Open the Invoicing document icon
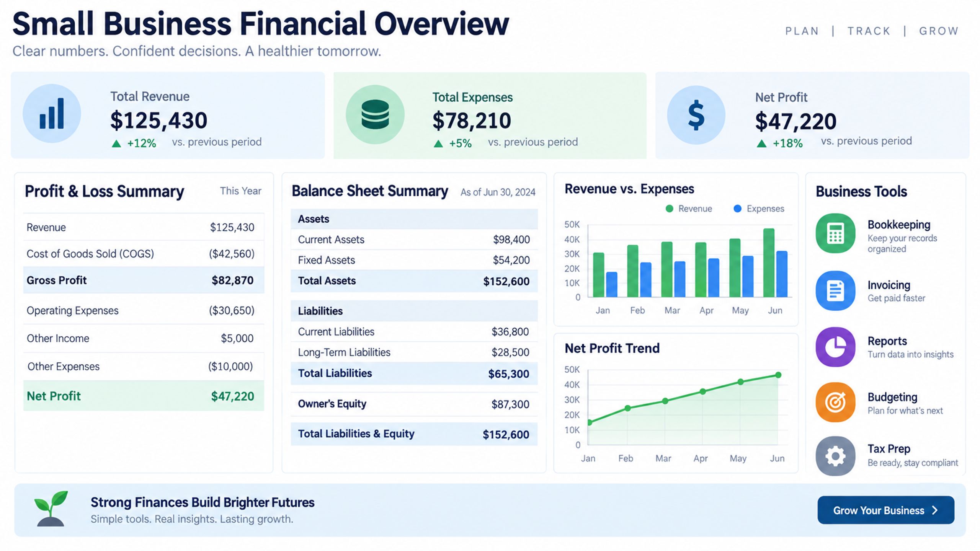This screenshot has width=980, height=551. point(835,290)
